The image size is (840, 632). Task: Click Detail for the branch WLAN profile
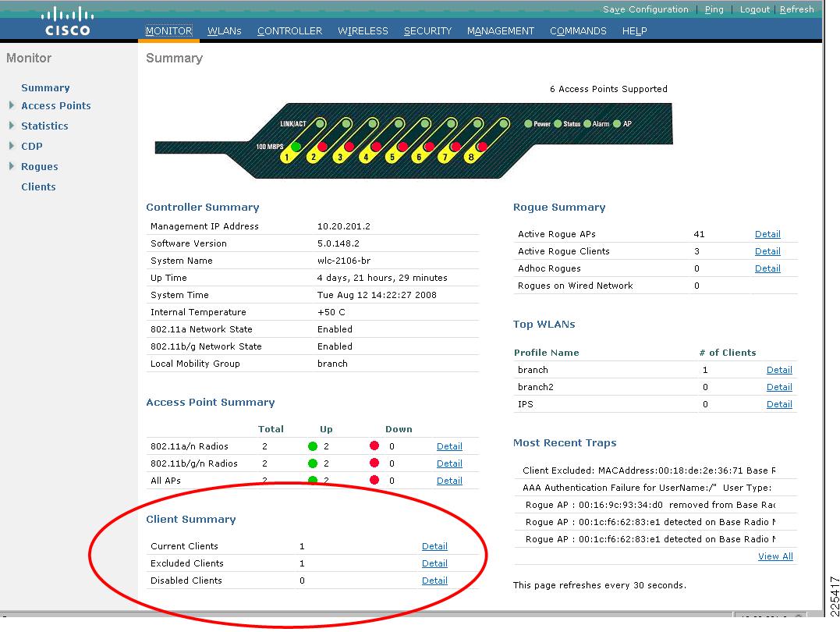coord(779,369)
